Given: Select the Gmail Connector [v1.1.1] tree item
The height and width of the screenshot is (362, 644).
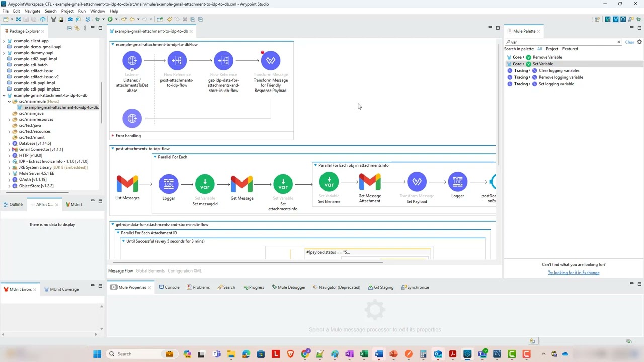Looking at the screenshot, I should [x=41, y=150].
